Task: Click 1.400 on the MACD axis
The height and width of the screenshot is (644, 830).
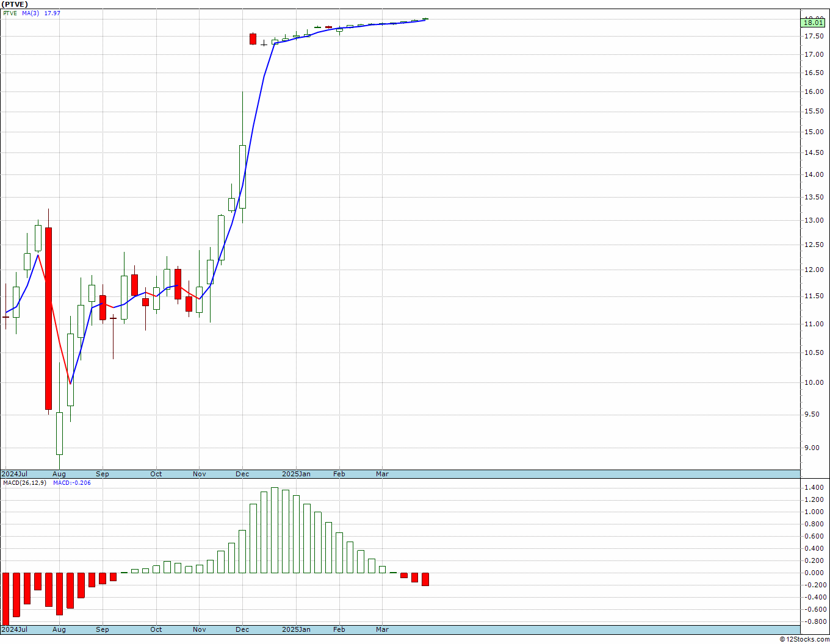Action: click(815, 488)
